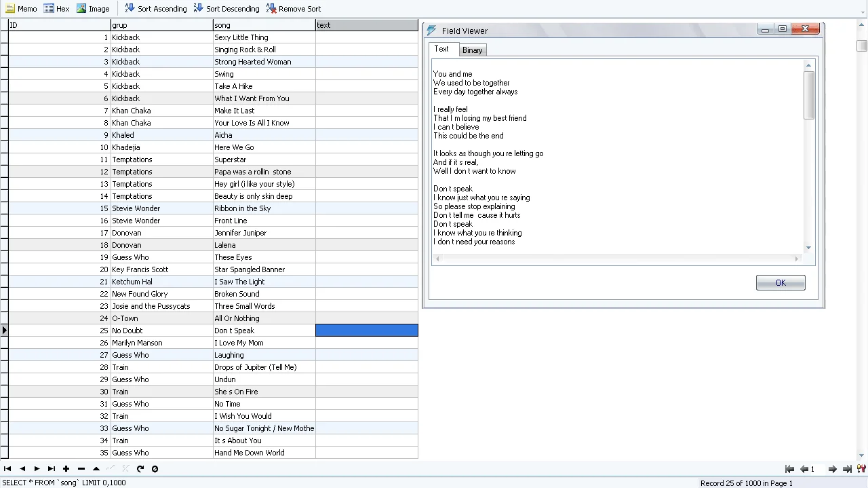The height and width of the screenshot is (488, 868).
Task: Switch to Hex view
Action: click(x=56, y=9)
